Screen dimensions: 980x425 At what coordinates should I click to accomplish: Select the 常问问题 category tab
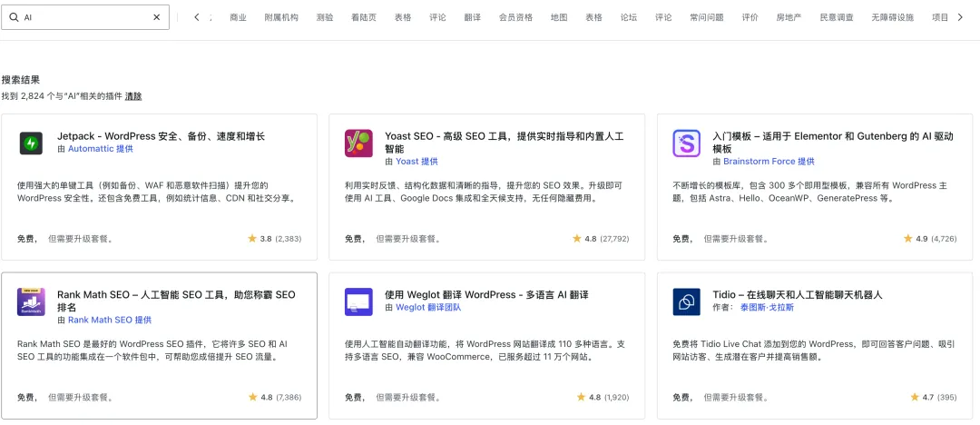click(706, 17)
